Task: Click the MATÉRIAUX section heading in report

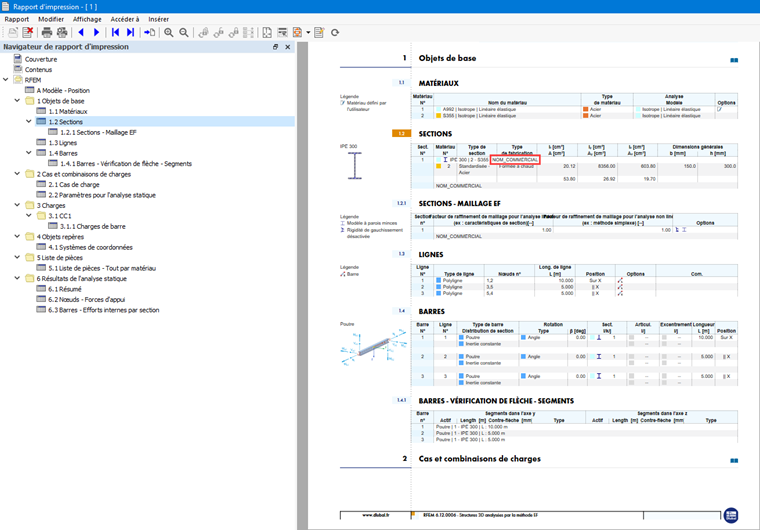Action: click(439, 83)
